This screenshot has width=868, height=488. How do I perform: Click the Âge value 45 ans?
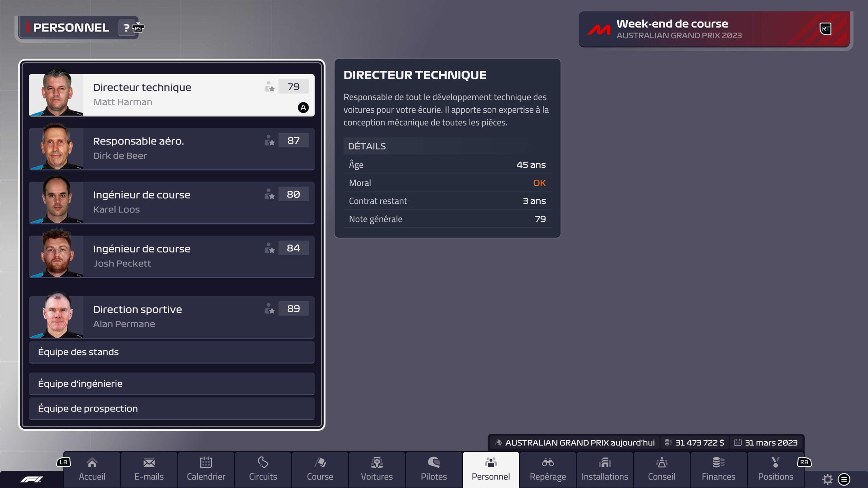click(x=531, y=165)
